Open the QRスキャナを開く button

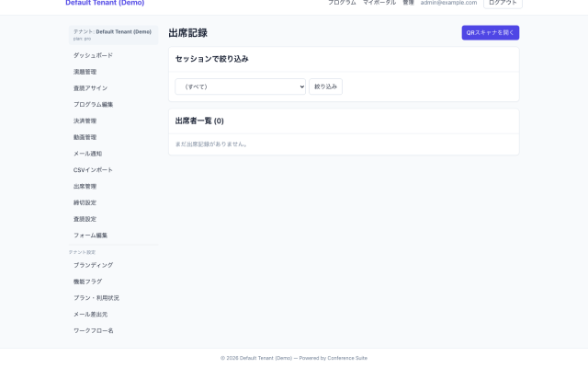point(490,33)
